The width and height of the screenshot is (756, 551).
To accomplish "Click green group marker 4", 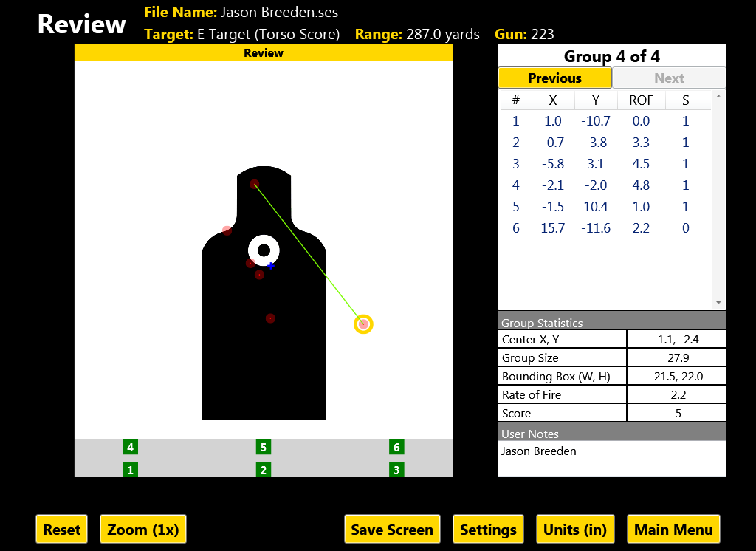I will pos(130,447).
